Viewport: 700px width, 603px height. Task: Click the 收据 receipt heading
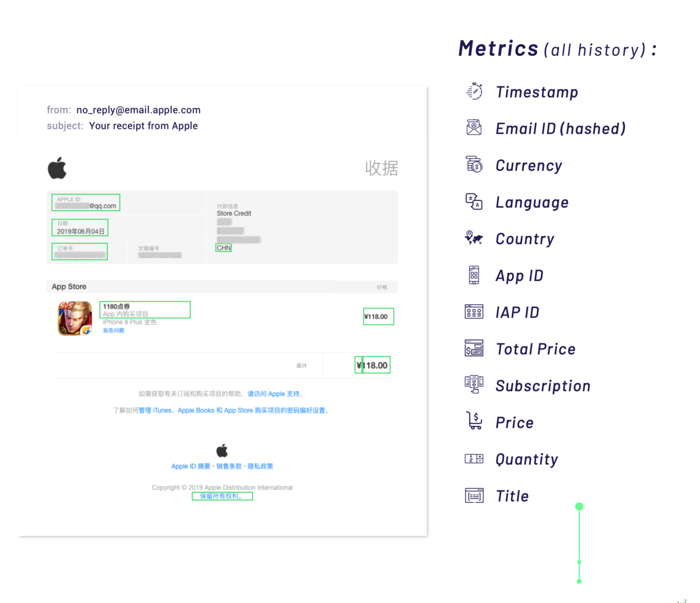382,168
